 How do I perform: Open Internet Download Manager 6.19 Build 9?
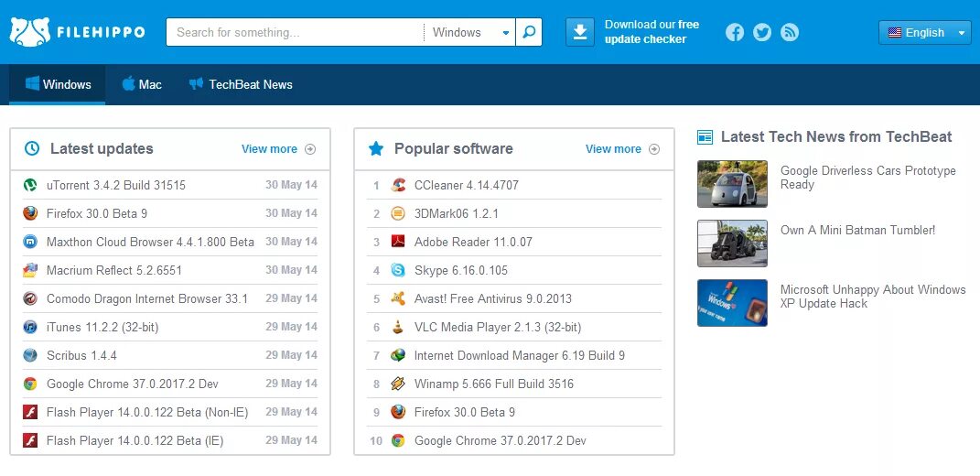(x=520, y=355)
